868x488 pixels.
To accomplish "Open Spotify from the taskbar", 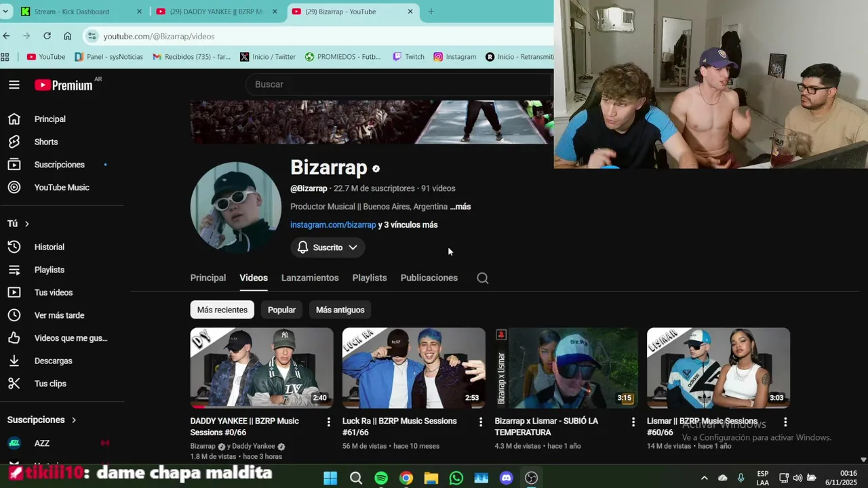I will click(x=381, y=478).
